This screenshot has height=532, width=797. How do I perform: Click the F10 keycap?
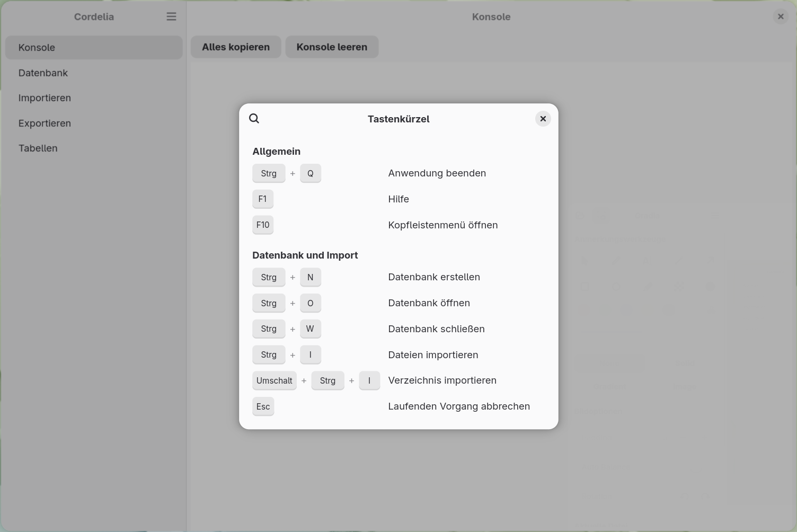263,225
